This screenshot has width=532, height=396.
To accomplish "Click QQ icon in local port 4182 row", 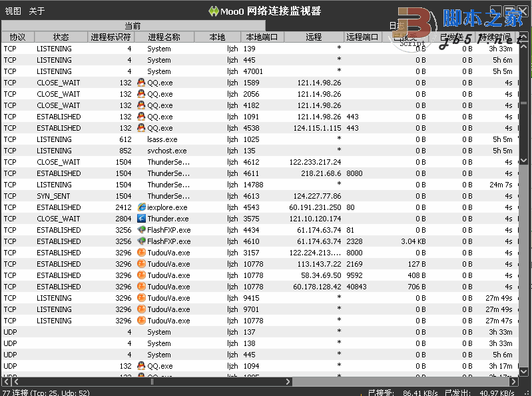I will tap(141, 105).
